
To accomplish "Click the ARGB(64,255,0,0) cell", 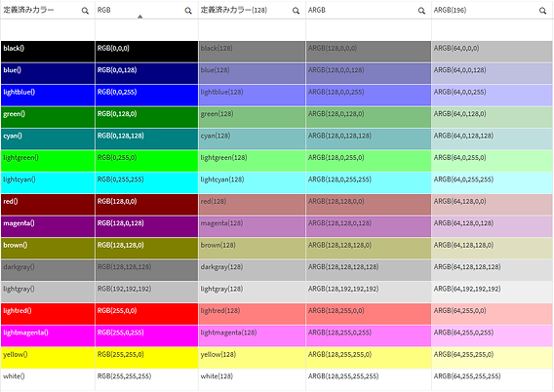I will (493, 314).
